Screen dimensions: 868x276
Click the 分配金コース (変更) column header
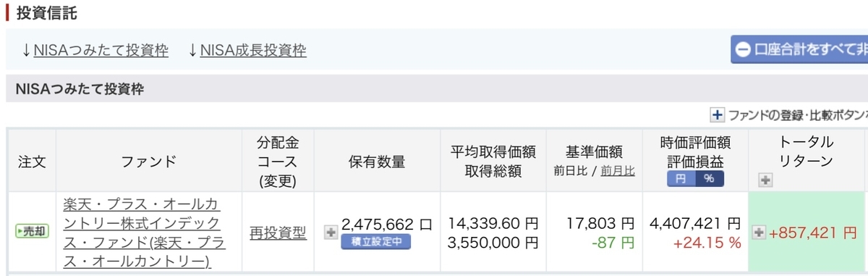tap(278, 160)
